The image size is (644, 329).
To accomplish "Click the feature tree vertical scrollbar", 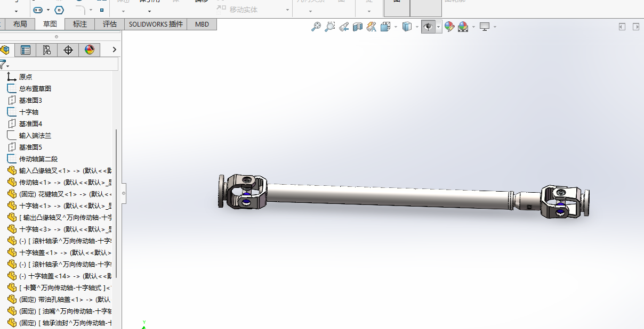I will click(116, 202).
